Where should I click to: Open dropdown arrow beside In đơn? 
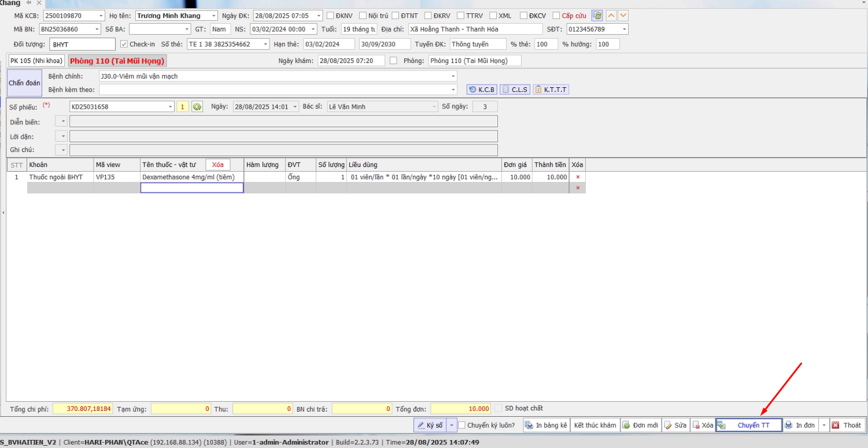823,425
